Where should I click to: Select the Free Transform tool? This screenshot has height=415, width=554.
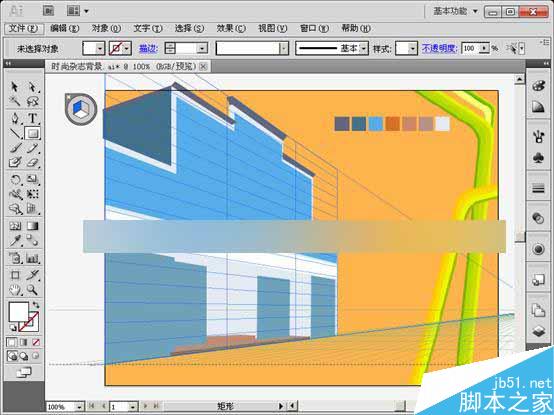[33, 194]
